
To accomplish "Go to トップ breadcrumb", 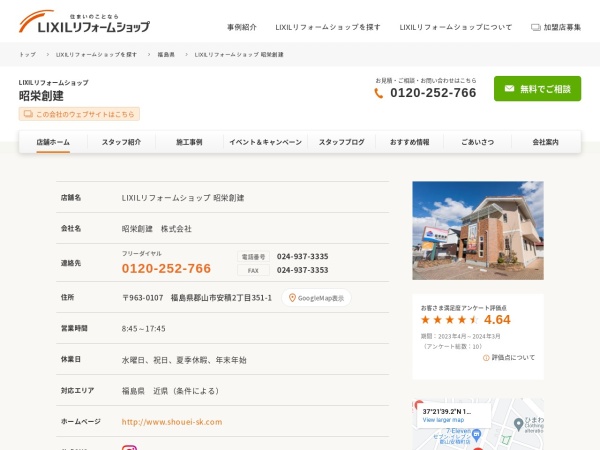I will pyautogui.click(x=28, y=55).
